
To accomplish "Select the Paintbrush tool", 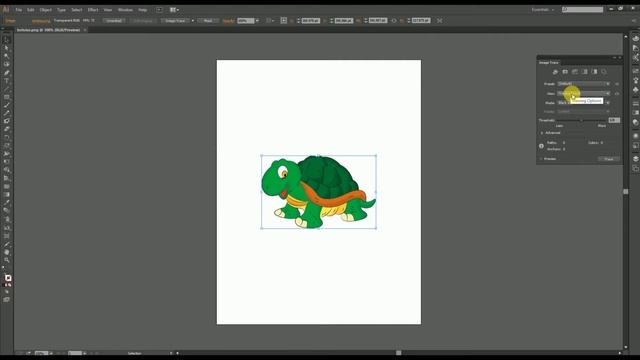I will [x=7, y=105].
